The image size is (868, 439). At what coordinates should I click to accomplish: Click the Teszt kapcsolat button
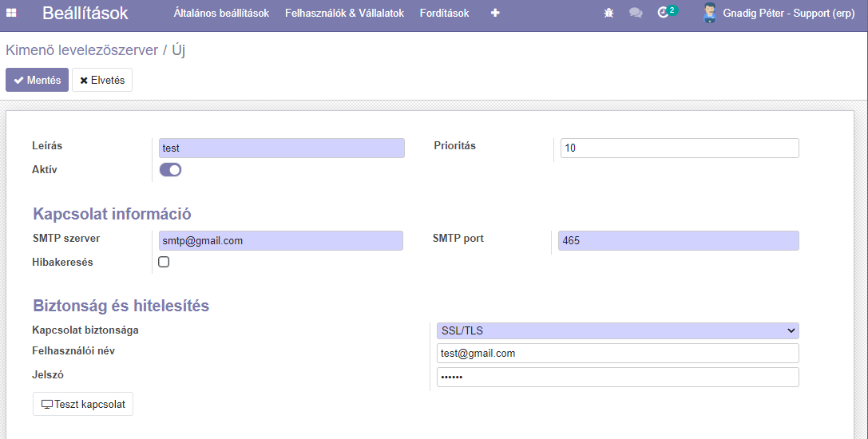(x=83, y=404)
